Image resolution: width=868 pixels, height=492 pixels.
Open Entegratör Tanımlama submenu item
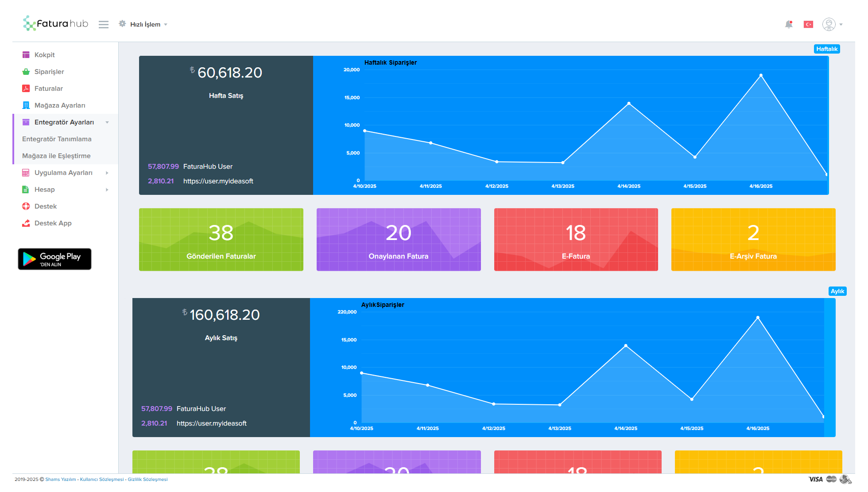click(x=57, y=139)
